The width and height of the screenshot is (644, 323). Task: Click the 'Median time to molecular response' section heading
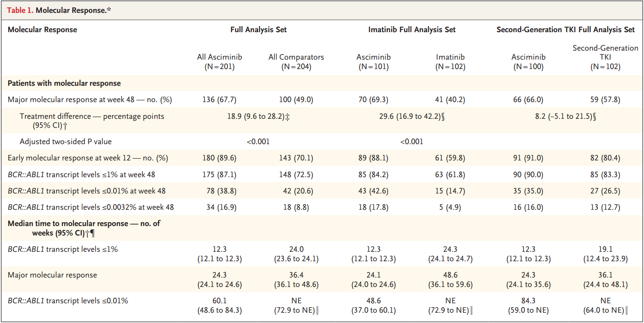(84, 228)
